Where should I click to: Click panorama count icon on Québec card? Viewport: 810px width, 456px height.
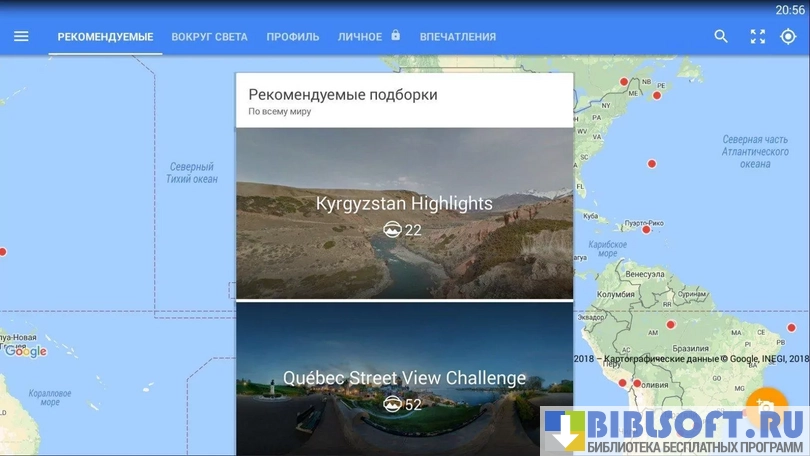392,405
